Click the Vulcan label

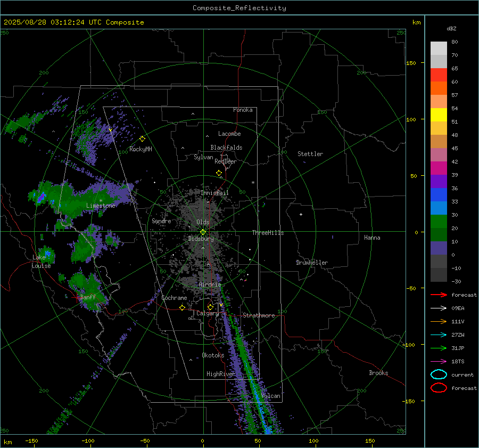(271, 396)
